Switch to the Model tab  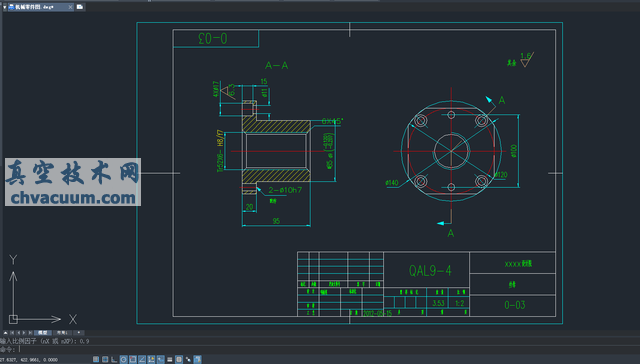coord(43,333)
